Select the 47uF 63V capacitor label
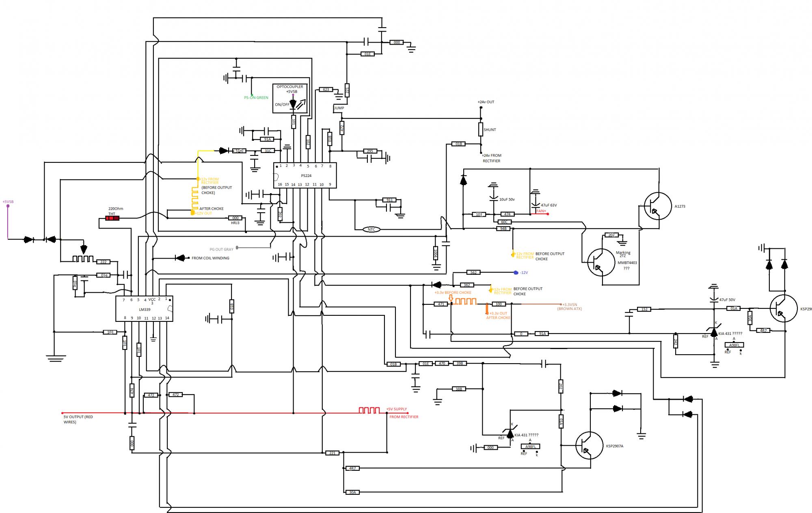This screenshot has width=812, height=513. pos(549,205)
